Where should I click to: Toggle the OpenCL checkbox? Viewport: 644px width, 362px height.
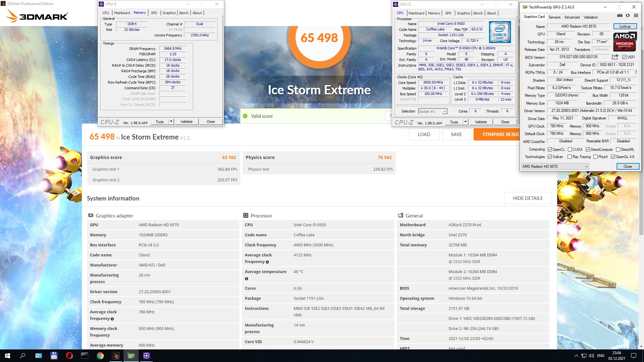pos(550,150)
